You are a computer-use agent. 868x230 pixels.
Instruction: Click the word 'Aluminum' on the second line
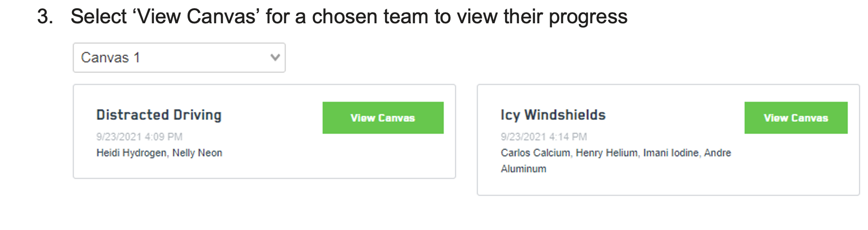(x=523, y=169)
